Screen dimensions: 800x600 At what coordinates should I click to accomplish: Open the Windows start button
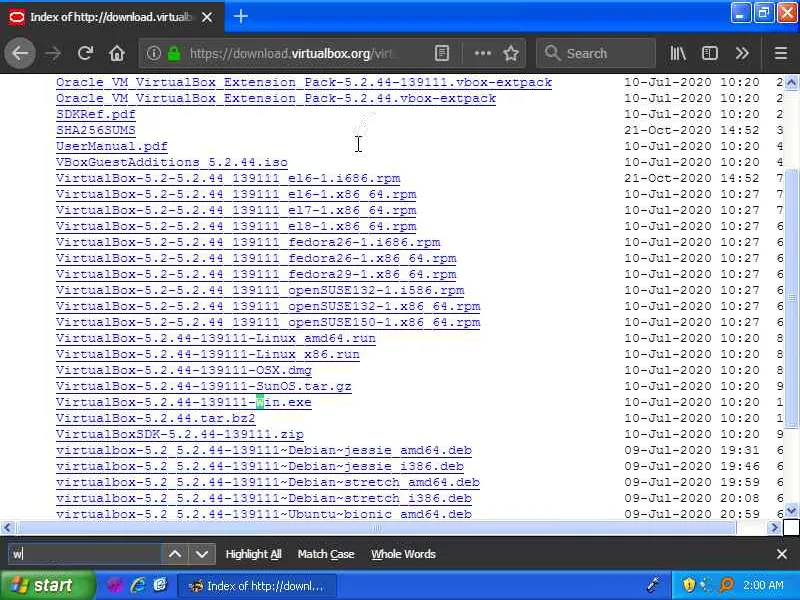(47, 585)
